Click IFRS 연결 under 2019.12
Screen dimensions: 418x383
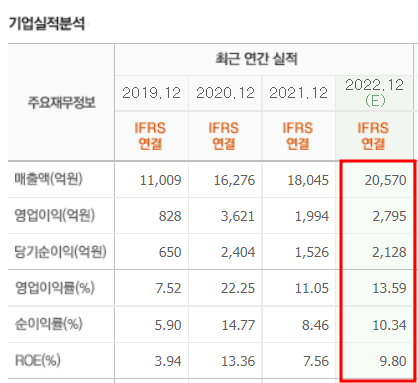150,136
